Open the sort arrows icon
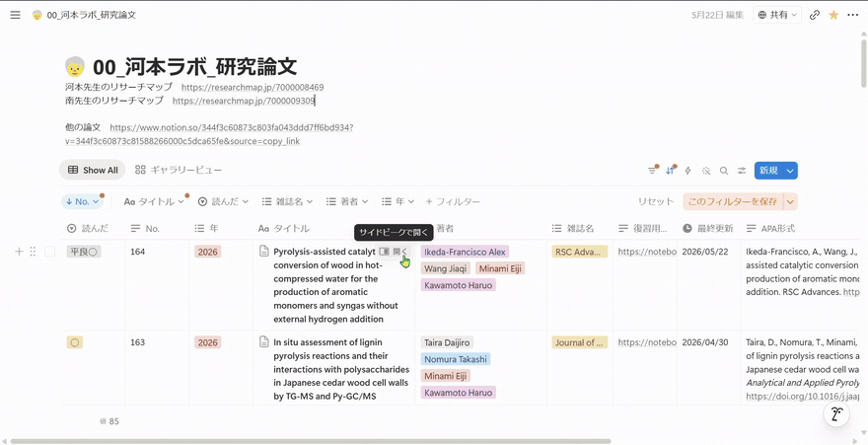Screen dimensions: 868x445 [x=671, y=171]
